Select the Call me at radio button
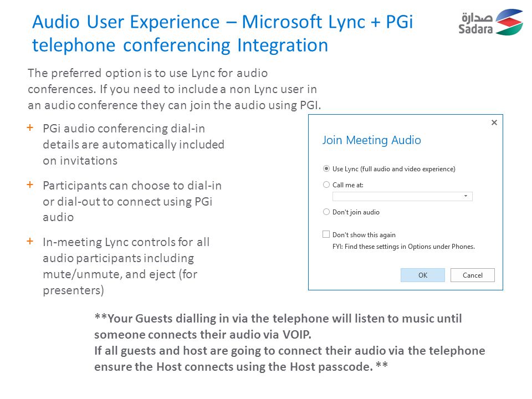The image size is (532, 399). click(326, 185)
